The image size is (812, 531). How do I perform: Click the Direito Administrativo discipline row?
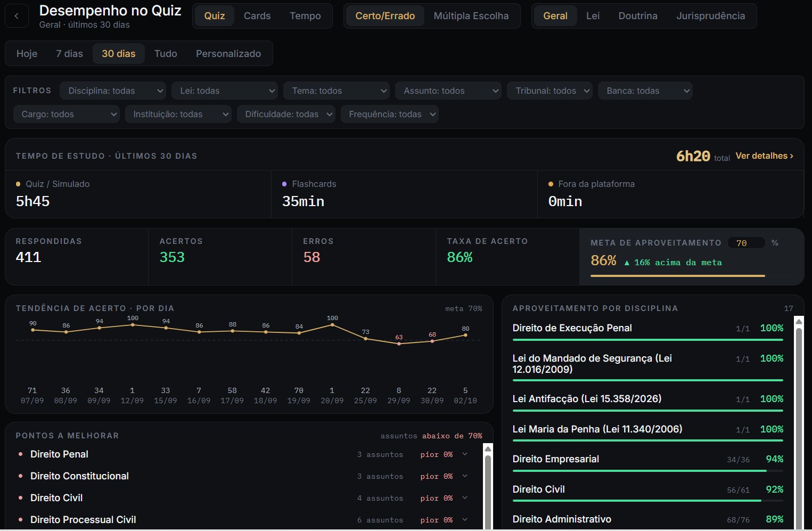(x=648, y=520)
